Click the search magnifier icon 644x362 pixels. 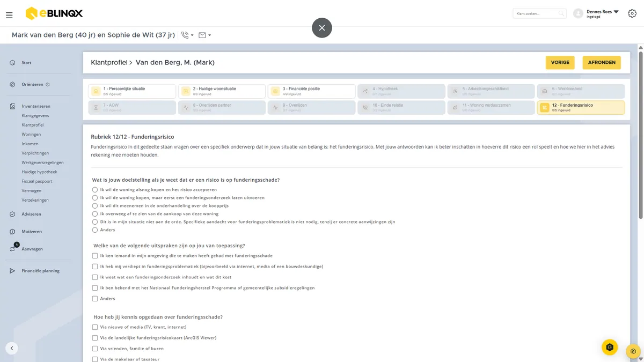click(561, 13)
